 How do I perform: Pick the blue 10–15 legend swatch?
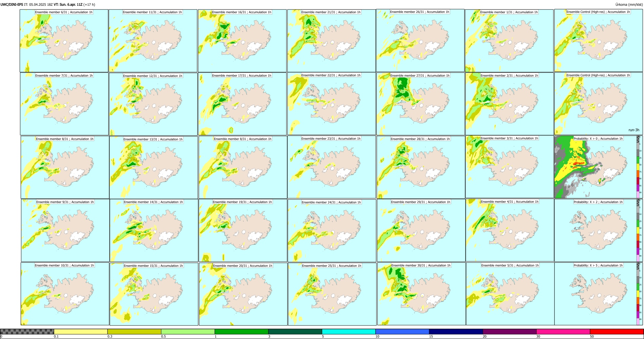pos(402,332)
